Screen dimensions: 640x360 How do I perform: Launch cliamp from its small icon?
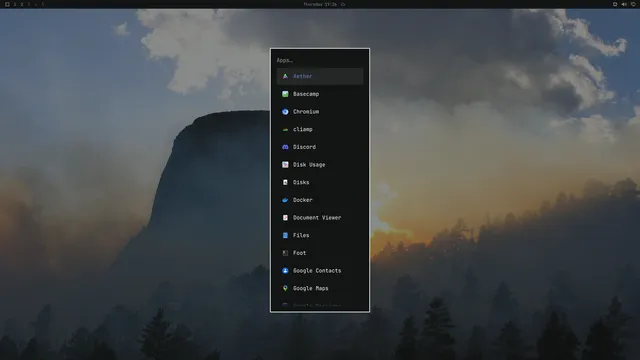(x=285, y=129)
